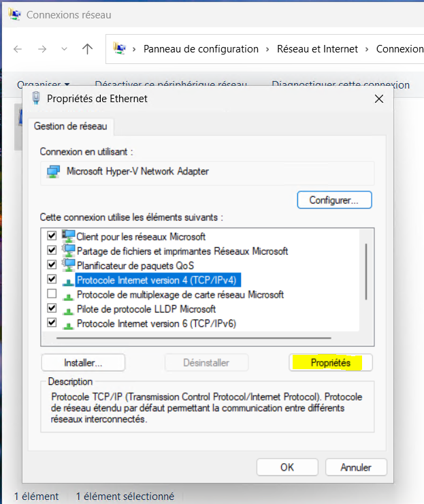Click the address bar control panel icon
424x504 pixels.
point(120,49)
